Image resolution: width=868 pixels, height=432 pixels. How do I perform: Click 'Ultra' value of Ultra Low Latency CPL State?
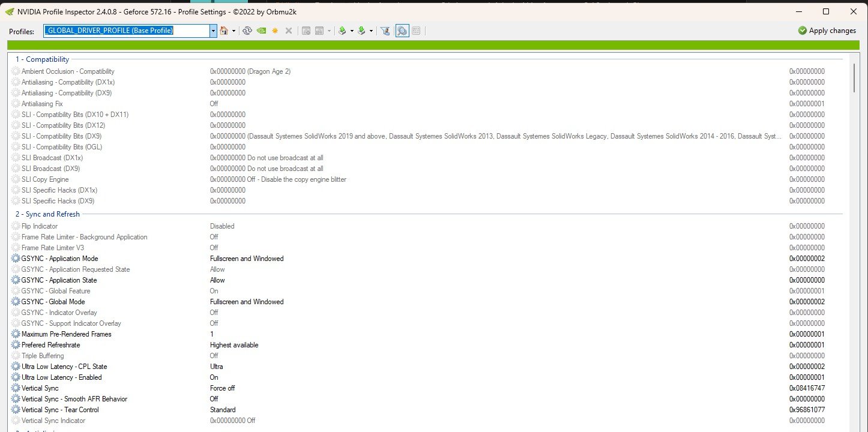tap(217, 367)
